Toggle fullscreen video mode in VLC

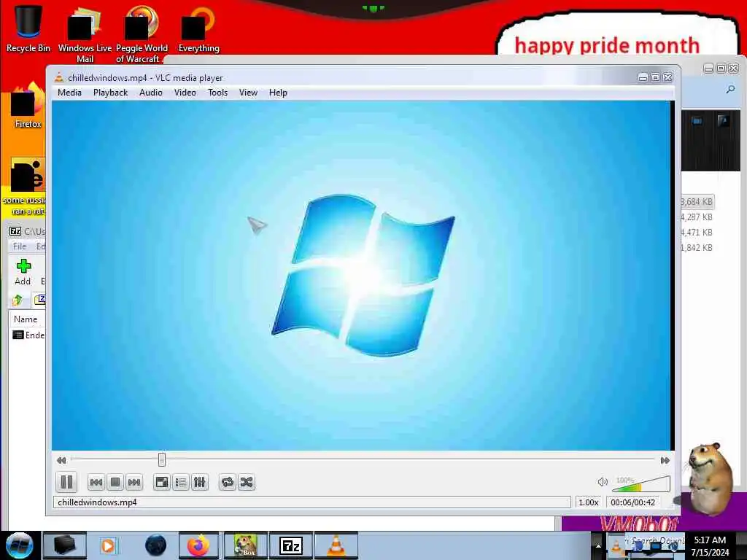[x=162, y=483]
